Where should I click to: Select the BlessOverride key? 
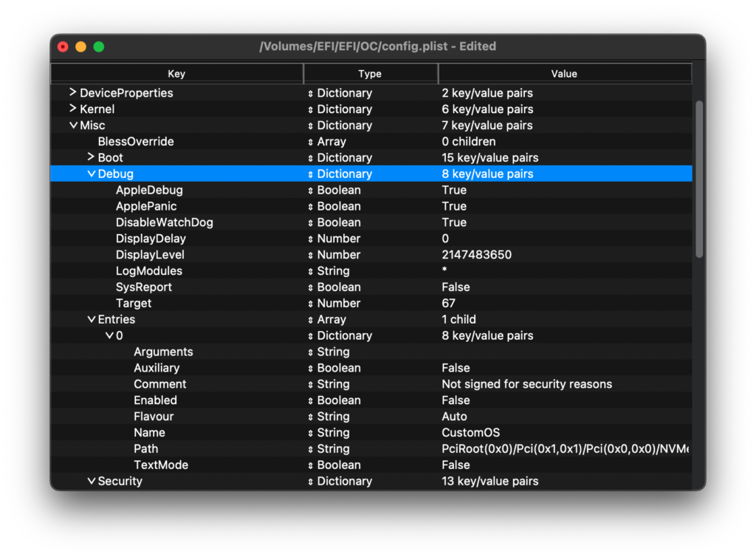tap(136, 141)
